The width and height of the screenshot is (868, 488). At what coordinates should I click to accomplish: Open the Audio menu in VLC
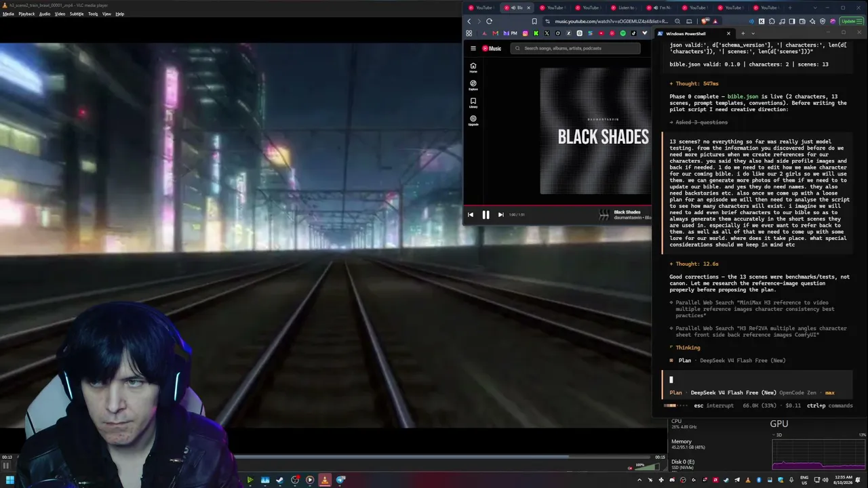pos(45,14)
